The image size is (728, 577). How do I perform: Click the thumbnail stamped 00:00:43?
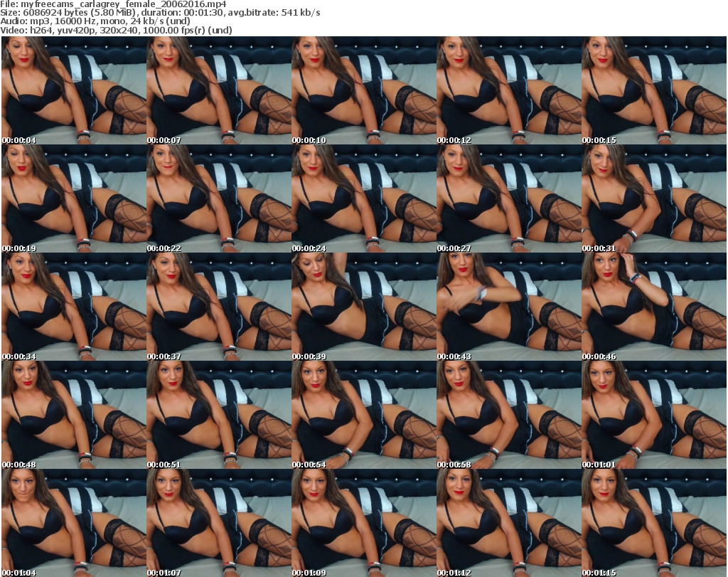click(x=509, y=307)
